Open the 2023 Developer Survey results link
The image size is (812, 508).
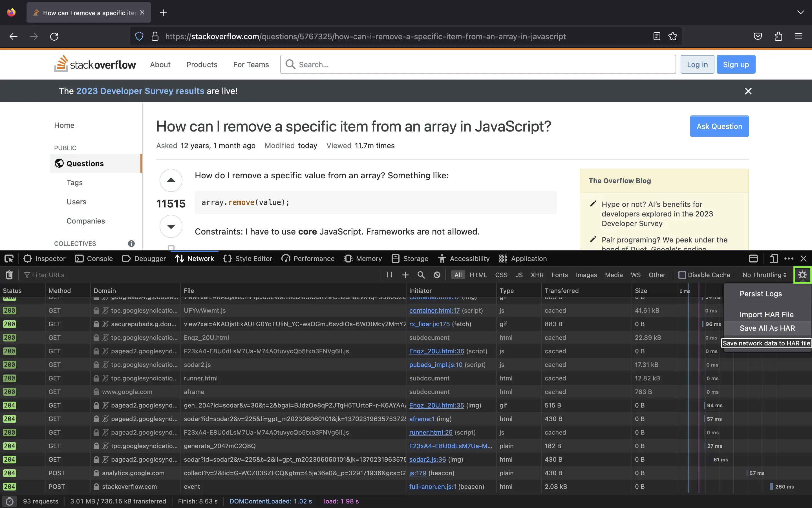140,91
